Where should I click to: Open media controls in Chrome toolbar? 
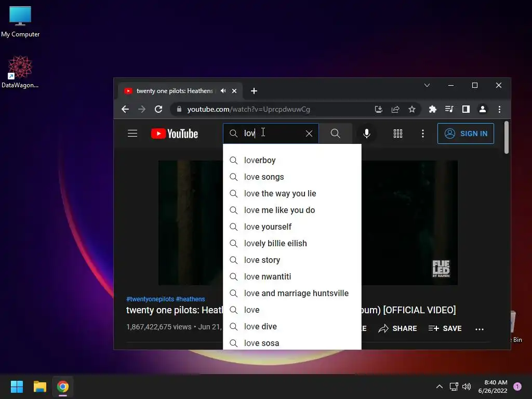[x=449, y=109]
